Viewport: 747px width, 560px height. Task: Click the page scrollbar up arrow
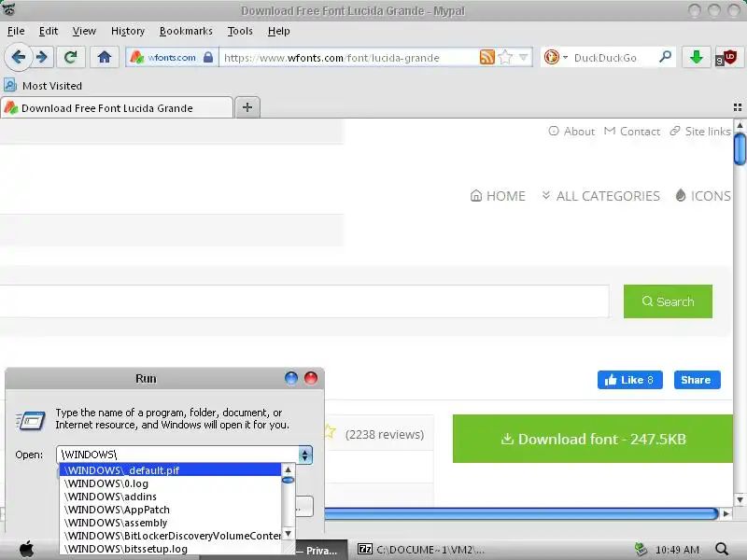pos(740,125)
